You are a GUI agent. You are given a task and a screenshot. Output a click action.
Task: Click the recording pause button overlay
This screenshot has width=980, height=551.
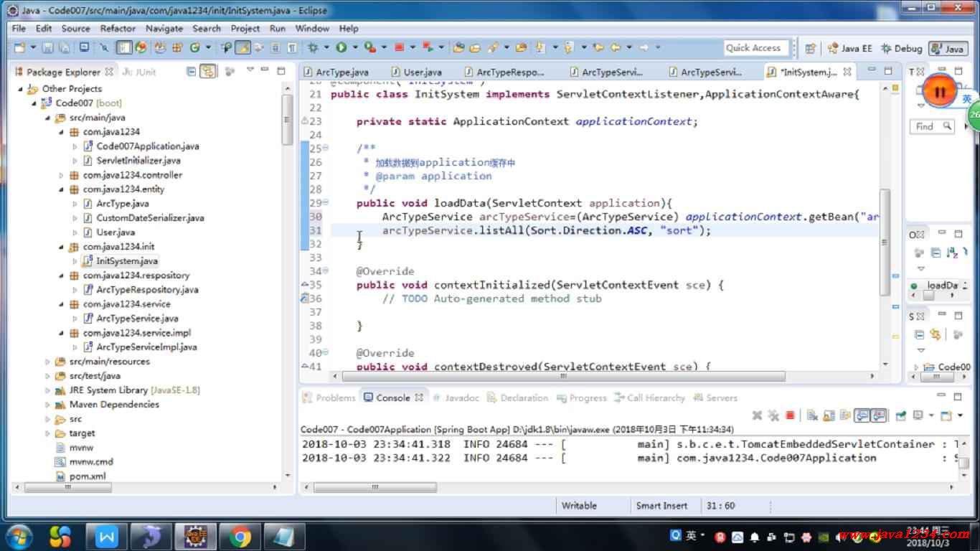[939, 92]
